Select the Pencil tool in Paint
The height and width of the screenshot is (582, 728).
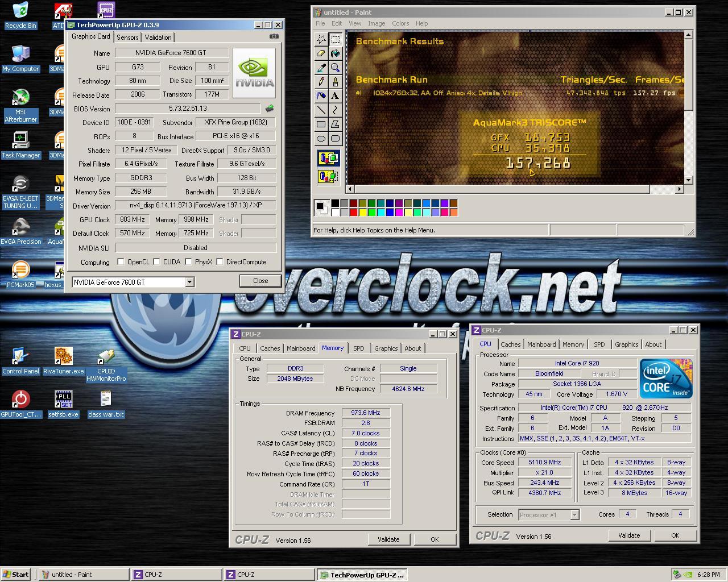(321, 82)
